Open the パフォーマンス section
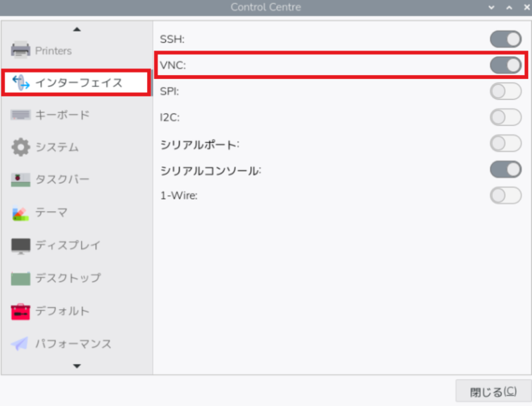The height and width of the screenshot is (406, 532). [72, 344]
